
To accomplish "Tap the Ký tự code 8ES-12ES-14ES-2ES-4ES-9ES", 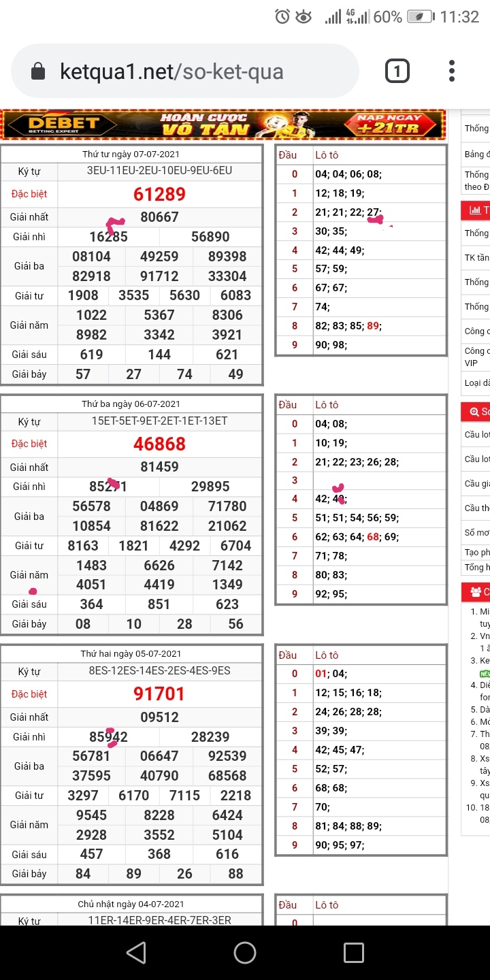I will (x=159, y=670).
